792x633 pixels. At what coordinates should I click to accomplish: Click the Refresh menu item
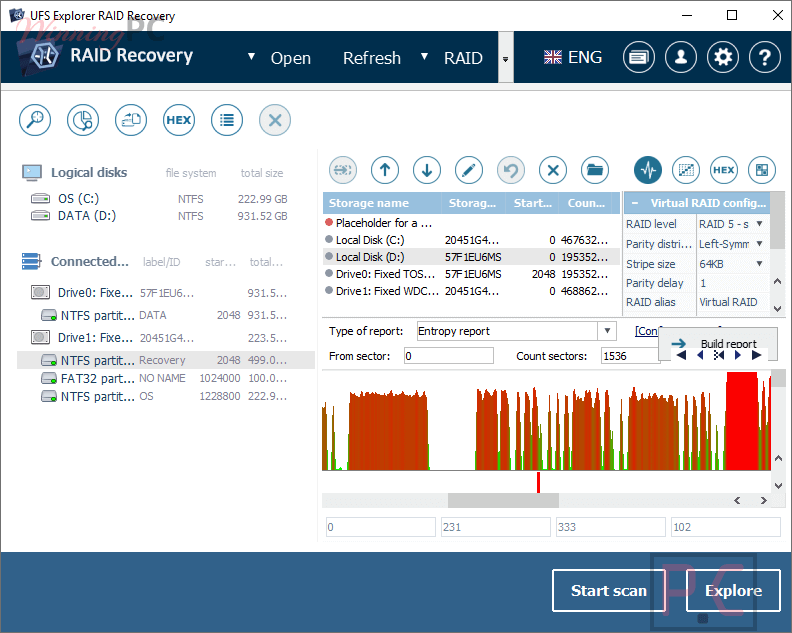coord(372,58)
